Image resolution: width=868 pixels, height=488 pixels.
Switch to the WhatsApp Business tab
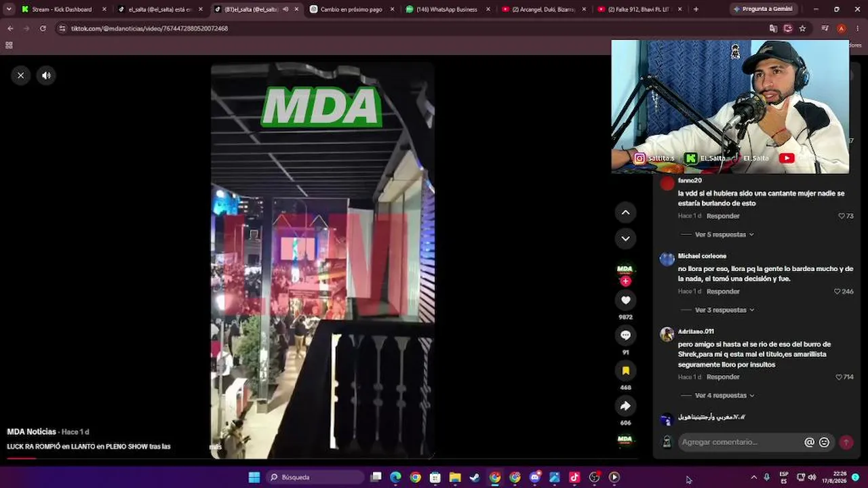tap(448, 9)
